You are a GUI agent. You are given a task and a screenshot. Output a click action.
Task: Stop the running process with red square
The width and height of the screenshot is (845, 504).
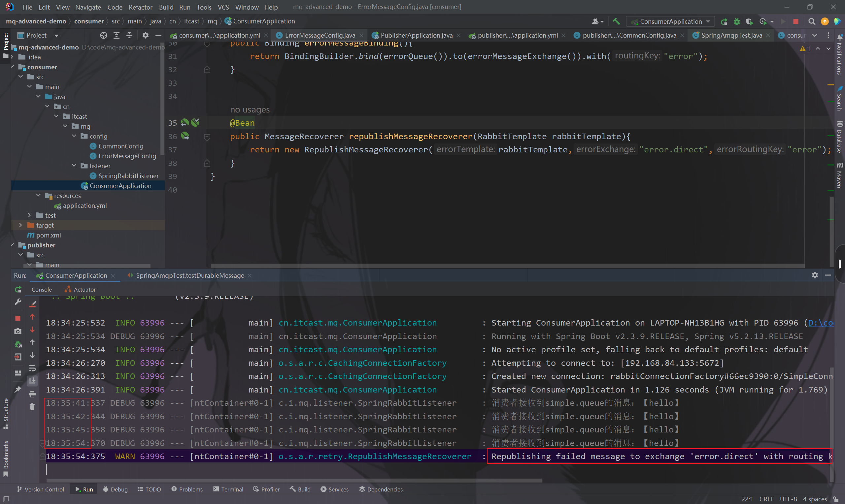(18, 318)
